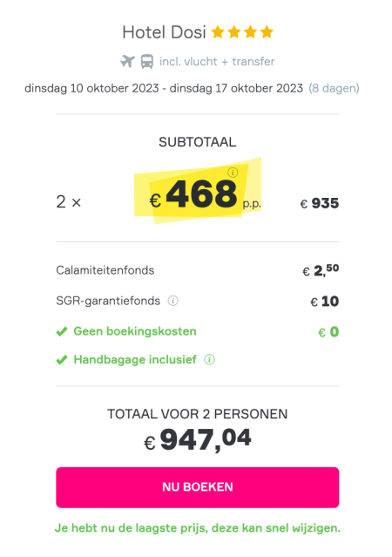Open SGR-garantiefonds info icon
Screen dimensions: 392x557
(173, 301)
